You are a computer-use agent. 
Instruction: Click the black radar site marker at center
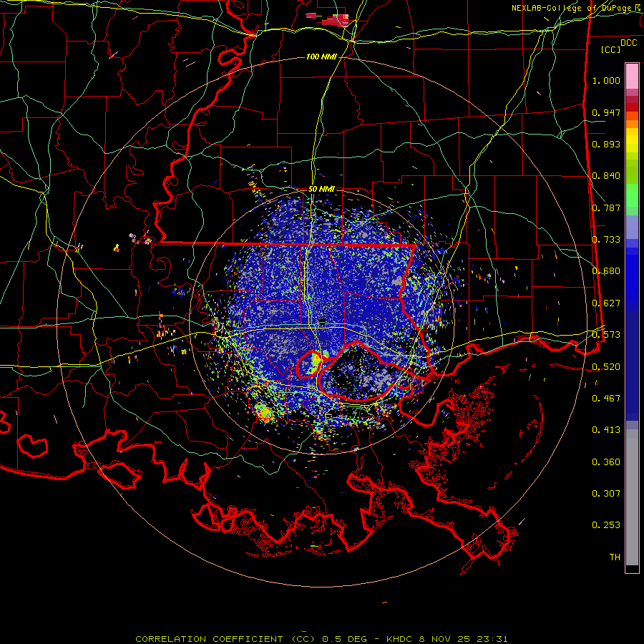(323, 321)
